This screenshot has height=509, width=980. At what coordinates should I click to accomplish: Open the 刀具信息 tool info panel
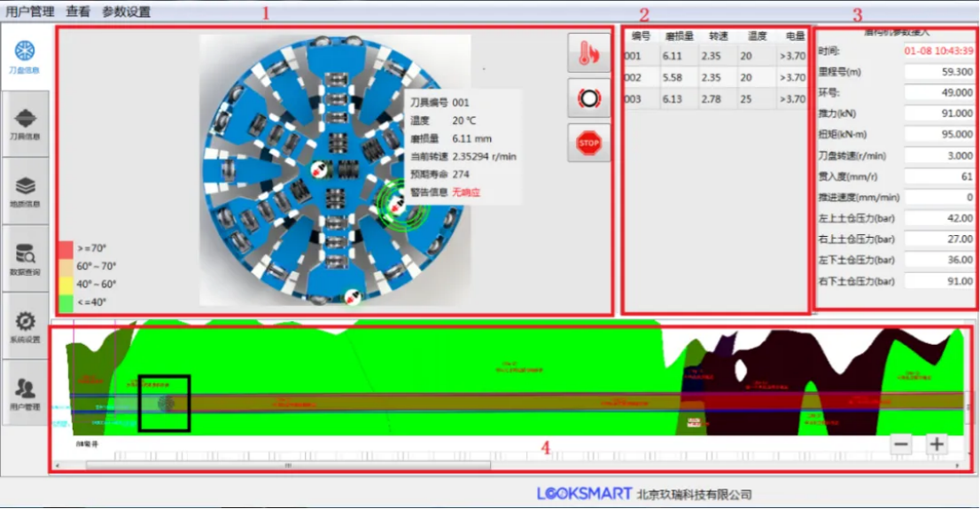tap(25, 124)
